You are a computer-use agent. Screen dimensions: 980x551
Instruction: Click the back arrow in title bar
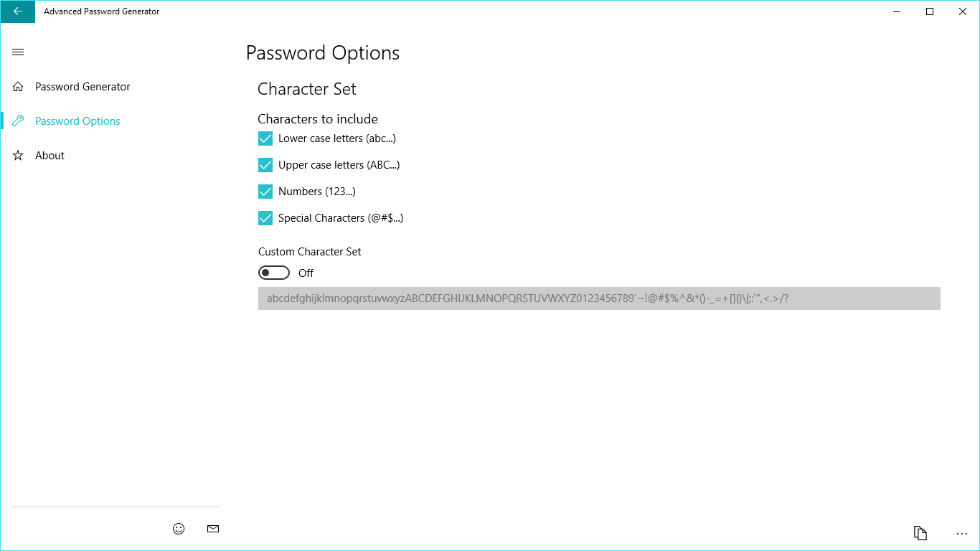pyautogui.click(x=18, y=11)
